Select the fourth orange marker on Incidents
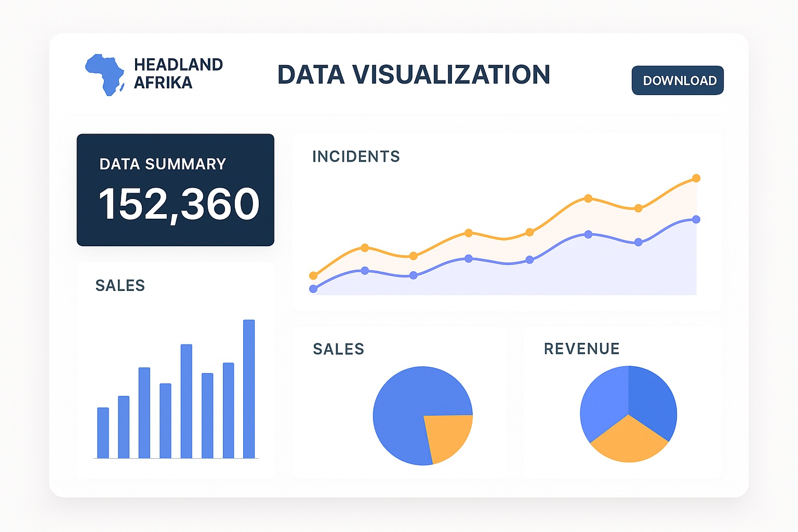Viewport: 798px width, 532px height. pyautogui.click(x=469, y=233)
